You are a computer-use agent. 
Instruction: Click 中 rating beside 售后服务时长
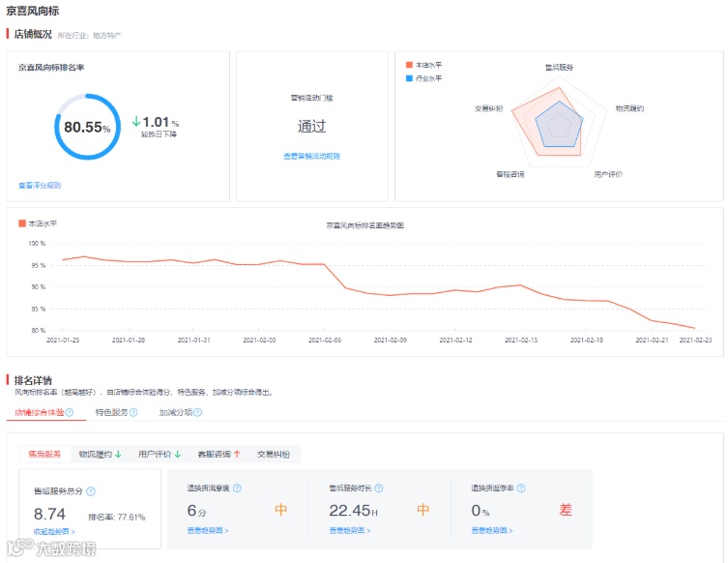[422, 510]
